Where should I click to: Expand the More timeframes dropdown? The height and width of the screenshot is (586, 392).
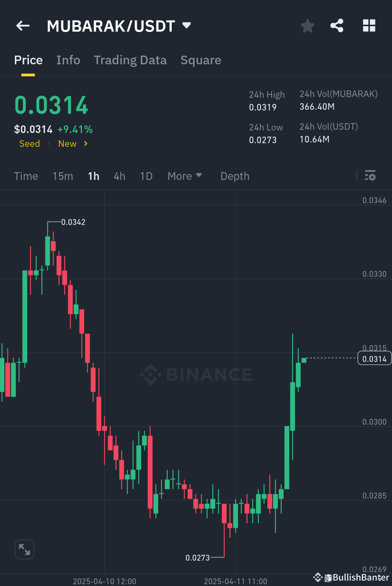[x=184, y=176]
